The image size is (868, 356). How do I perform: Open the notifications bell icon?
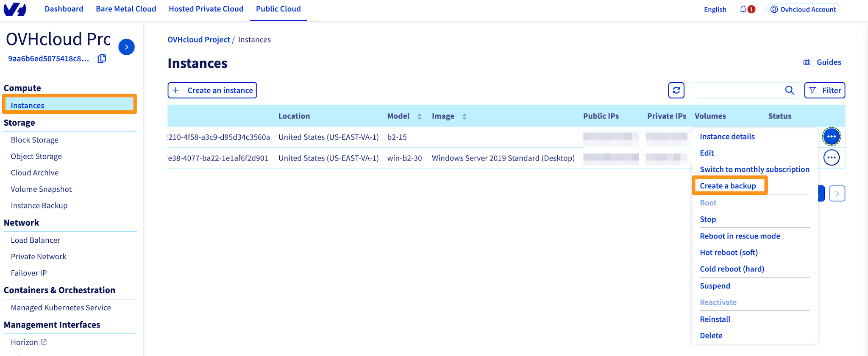tap(743, 9)
